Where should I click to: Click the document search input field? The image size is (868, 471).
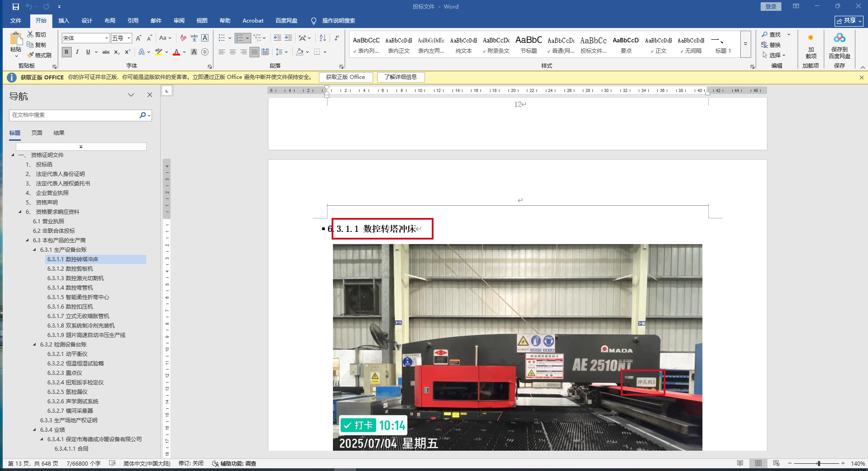[74, 115]
